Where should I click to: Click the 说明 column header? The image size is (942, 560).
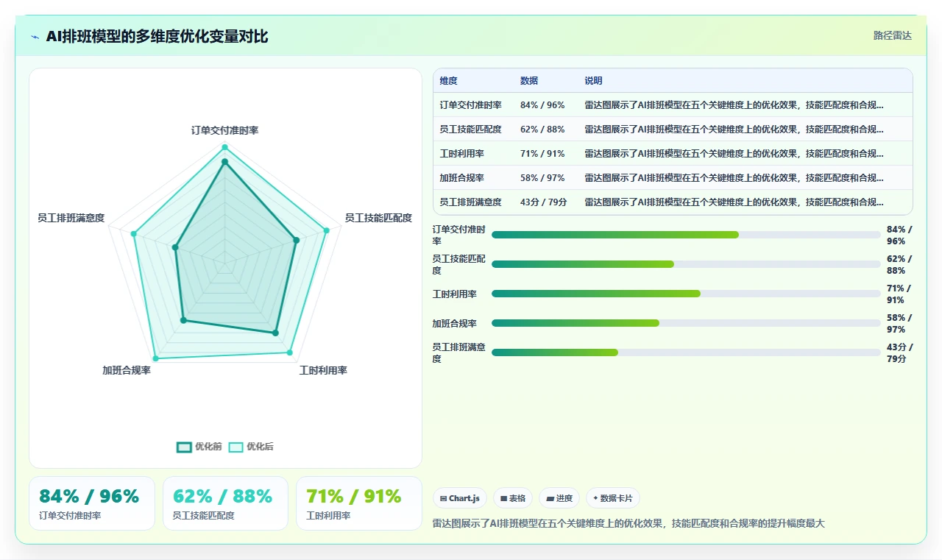click(x=594, y=81)
